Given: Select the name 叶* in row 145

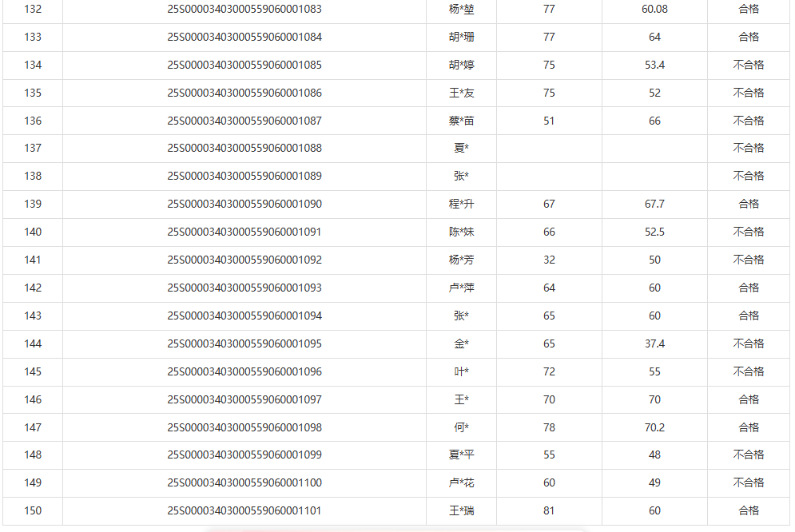Looking at the screenshot, I should pos(461,372).
